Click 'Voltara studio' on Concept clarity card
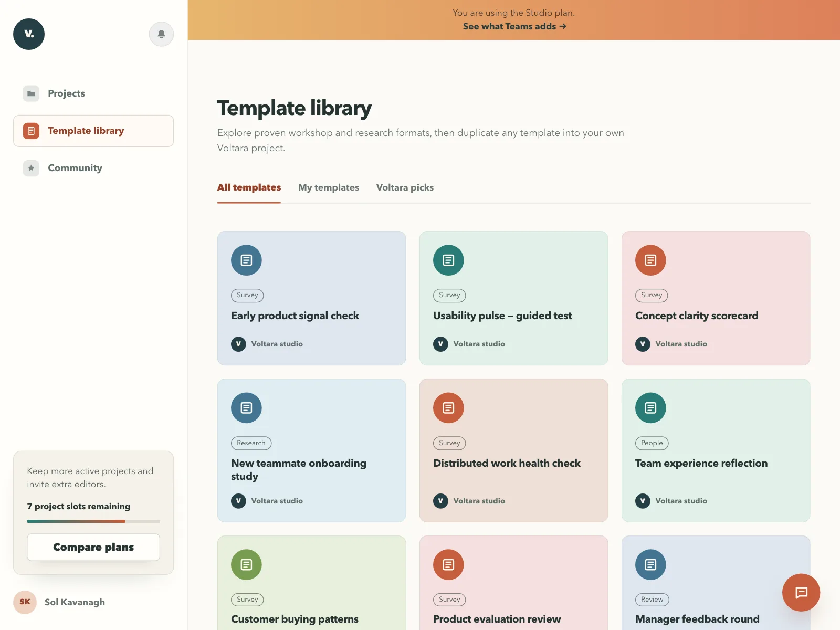Image resolution: width=840 pixels, height=630 pixels. 681,344
